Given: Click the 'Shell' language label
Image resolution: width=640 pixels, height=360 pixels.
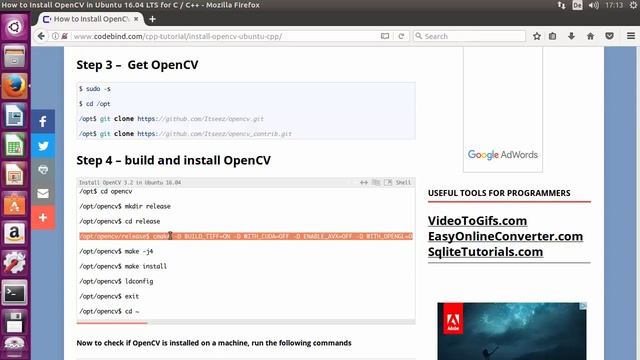Looking at the screenshot, I should point(403,182).
